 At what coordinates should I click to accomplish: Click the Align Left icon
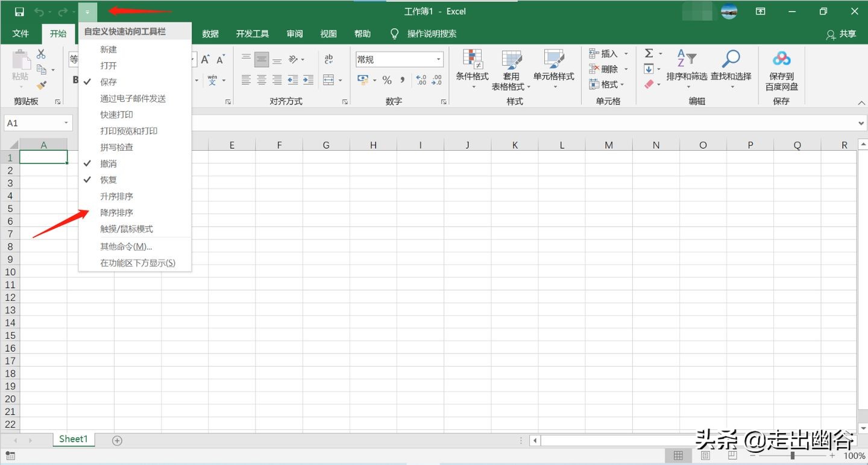point(246,80)
